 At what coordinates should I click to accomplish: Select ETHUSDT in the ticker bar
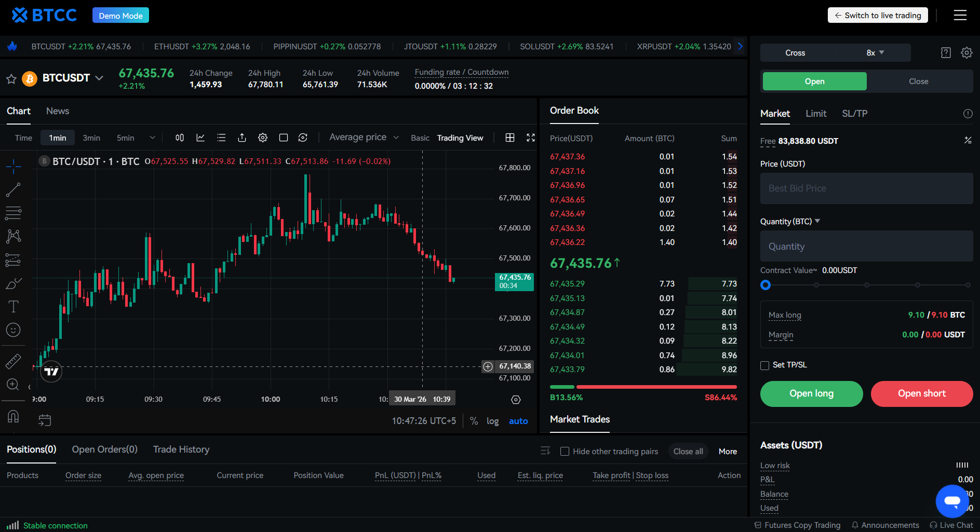pos(202,47)
